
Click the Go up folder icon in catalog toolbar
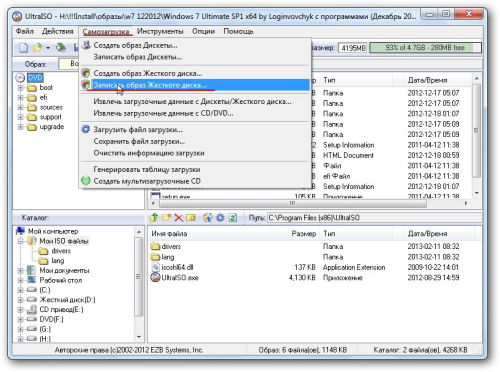(x=154, y=218)
